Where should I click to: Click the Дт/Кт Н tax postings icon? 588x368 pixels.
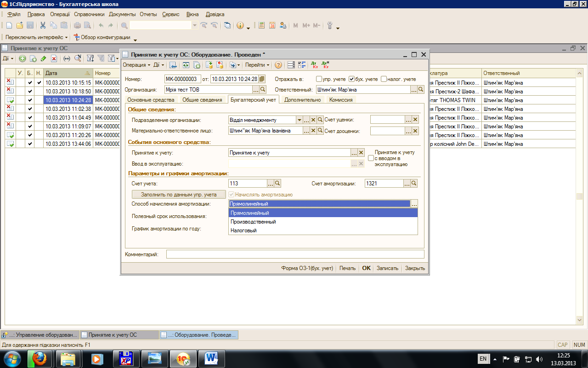click(325, 65)
